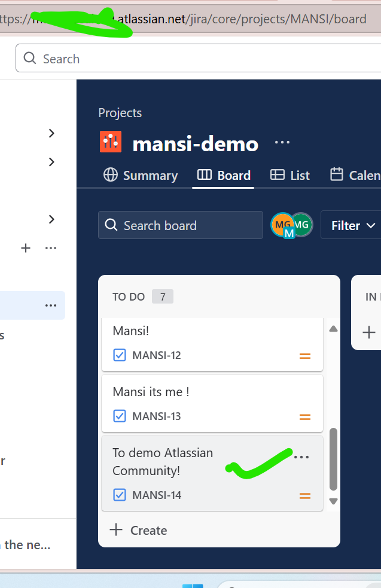The height and width of the screenshot is (588, 381).
Task: Click the plus button in the second column
Action: pos(368,332)
